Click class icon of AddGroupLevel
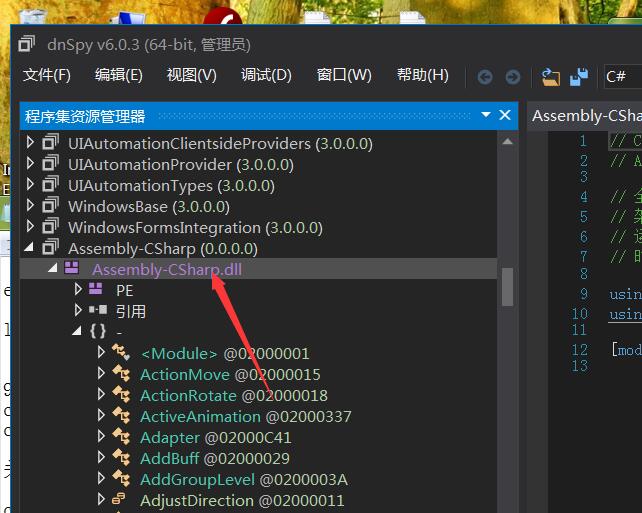This screenshot has height=513, width=642. click(x=121, y=478)
